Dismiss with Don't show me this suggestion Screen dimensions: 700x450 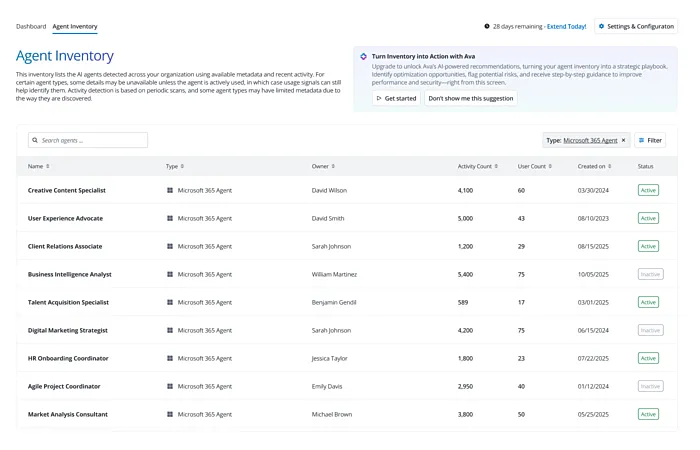click(x=471, y=98)
